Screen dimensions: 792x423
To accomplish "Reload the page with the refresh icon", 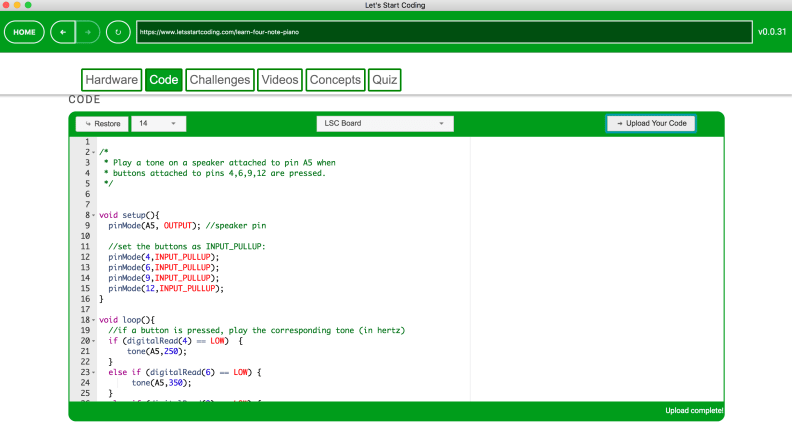I will pos(118,32).
